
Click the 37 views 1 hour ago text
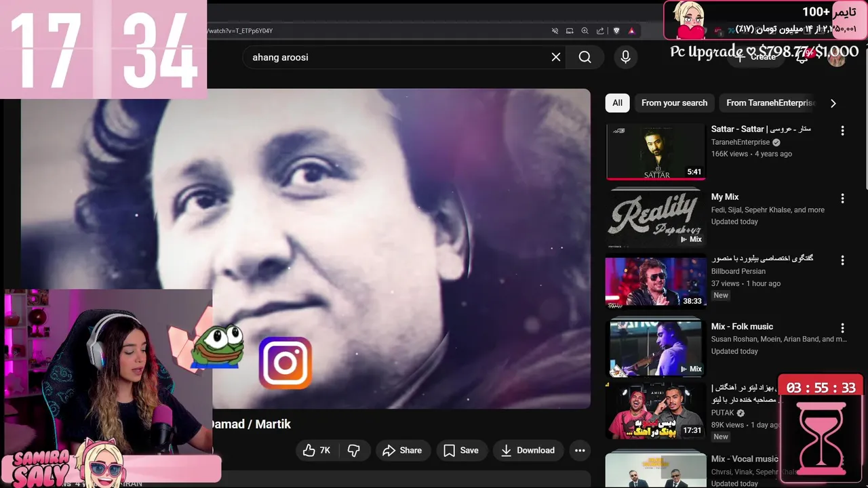tap(746, 283)
